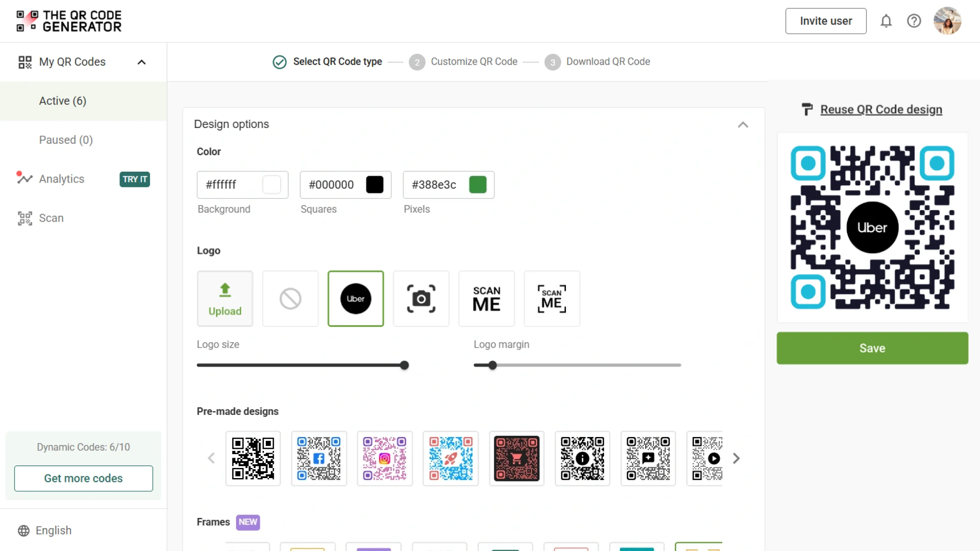Pick the plain SCAN ME logo

(486, 299)
